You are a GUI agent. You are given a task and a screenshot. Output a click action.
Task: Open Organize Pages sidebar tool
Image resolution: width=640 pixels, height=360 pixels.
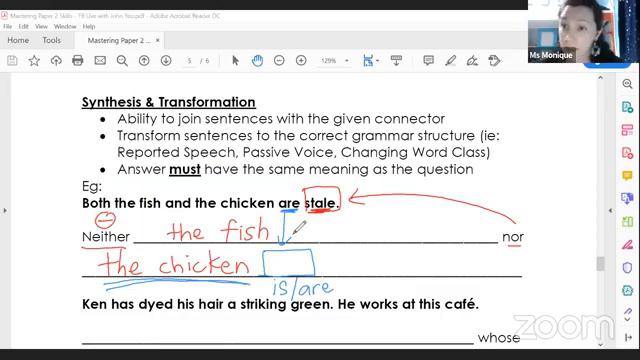pyautogui.click(x=627, y=130)
